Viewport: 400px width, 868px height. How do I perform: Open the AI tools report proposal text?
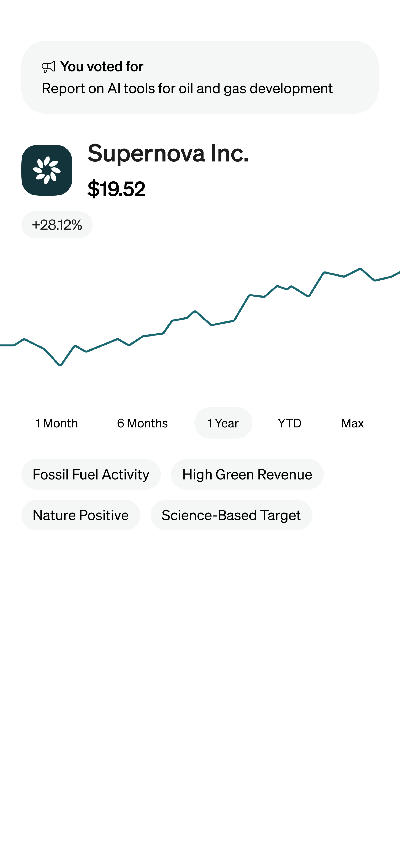(x=187, y=89)
